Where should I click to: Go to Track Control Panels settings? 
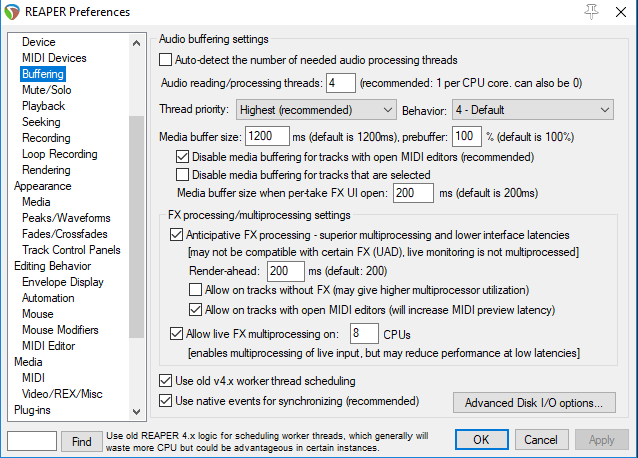tap(71, 250)
